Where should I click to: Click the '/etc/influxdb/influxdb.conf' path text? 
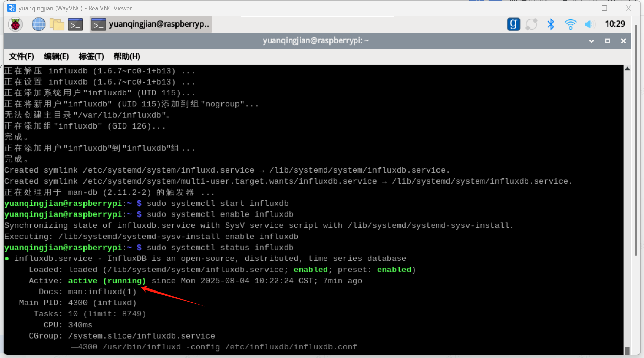tap(291, 347)
